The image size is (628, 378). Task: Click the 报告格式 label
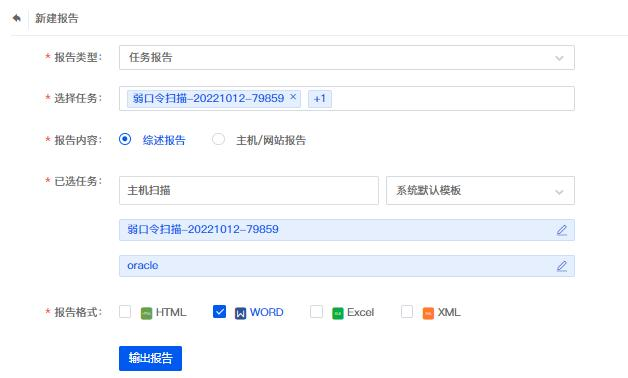click(78, 312)
